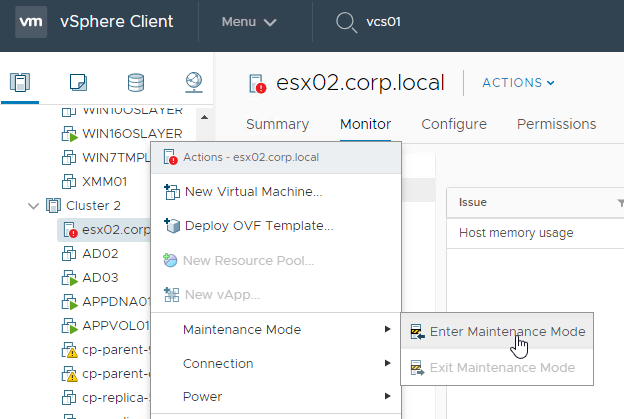Select cp-replica in the inventory tree
The width and height of the screenshot is (624, 419).
click(x=116, y=398)
